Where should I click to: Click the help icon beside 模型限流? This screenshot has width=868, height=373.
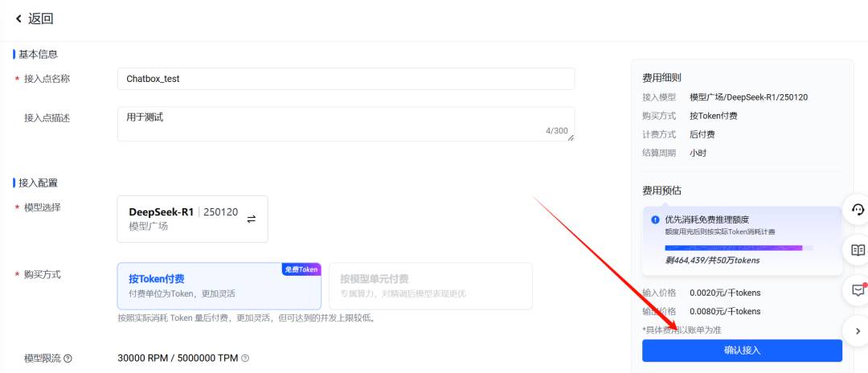point(68,359)
